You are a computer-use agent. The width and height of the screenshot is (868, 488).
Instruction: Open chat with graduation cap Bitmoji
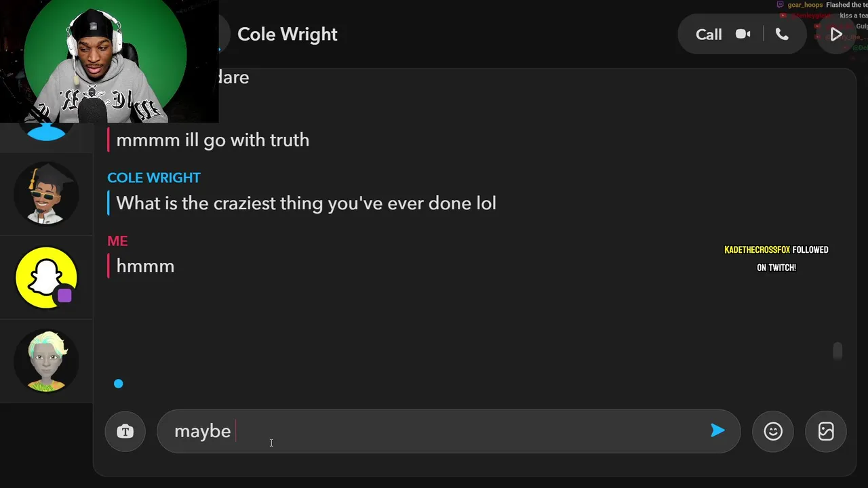(x=46, y=194)
